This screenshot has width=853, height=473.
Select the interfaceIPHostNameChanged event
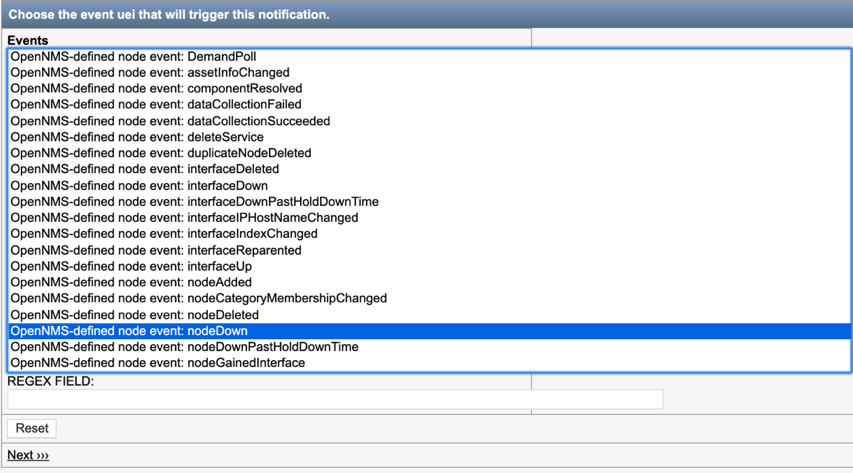[x=430, y=218]
